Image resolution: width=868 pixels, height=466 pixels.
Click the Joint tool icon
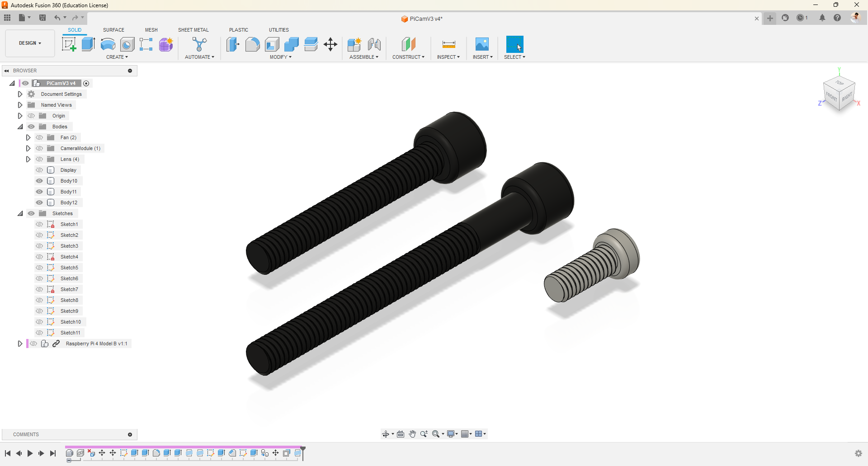374,44
